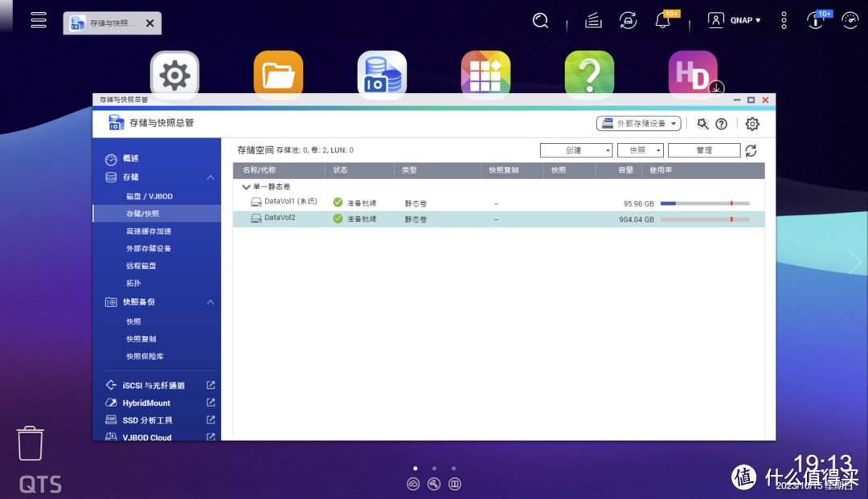The width and height of the screenshot is (868, 499).
Task: Open HD Station desktop icon
Action: tap(693, 75)
